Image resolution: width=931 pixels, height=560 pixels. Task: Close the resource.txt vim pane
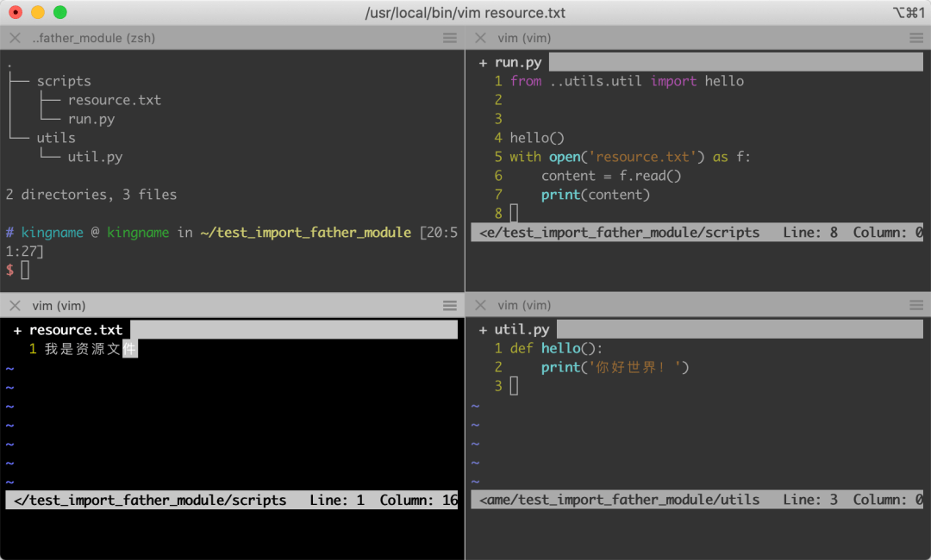coord(16,306)
